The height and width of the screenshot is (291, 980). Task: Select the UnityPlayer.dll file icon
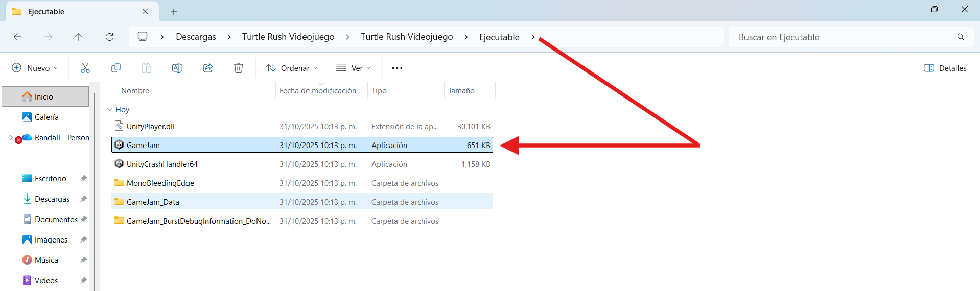click(x=119, y=126)
